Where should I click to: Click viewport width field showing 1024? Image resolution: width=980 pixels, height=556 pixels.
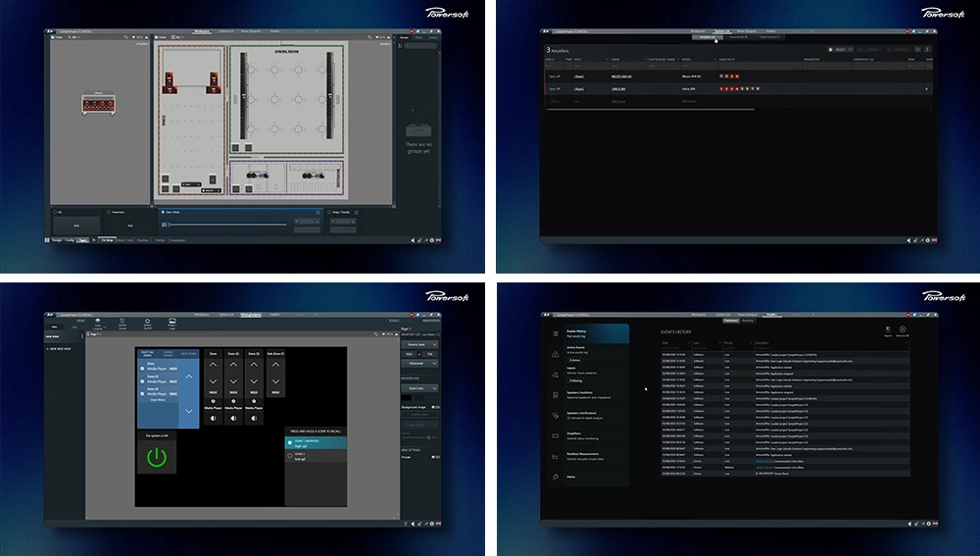(x=409, y=354)
